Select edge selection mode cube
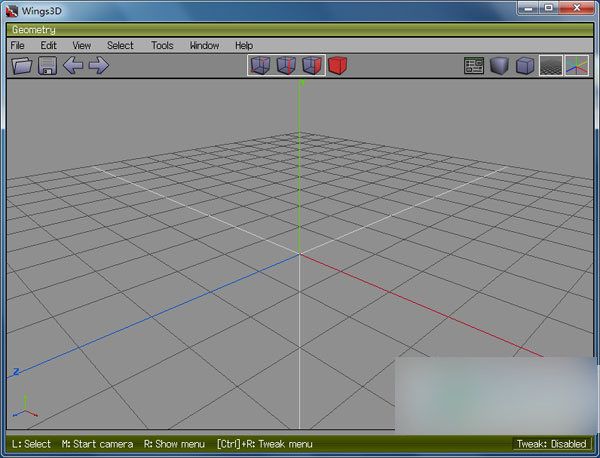This screenshot has height=458, width=600. (286, 66)
